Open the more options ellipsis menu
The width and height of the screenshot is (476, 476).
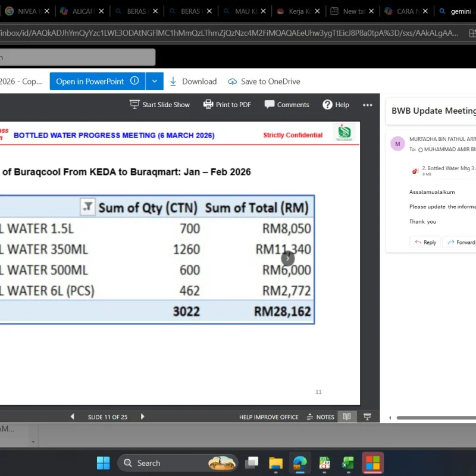[368, 105]
